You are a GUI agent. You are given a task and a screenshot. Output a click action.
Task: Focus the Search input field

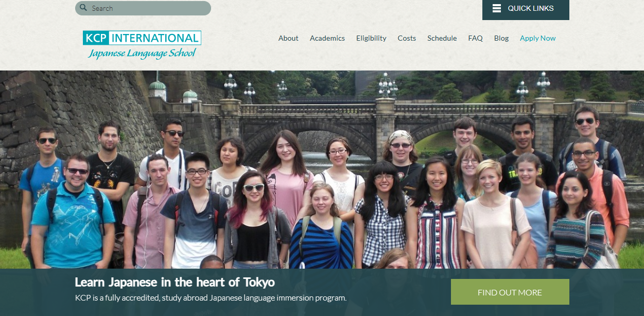tap(143, 8)
